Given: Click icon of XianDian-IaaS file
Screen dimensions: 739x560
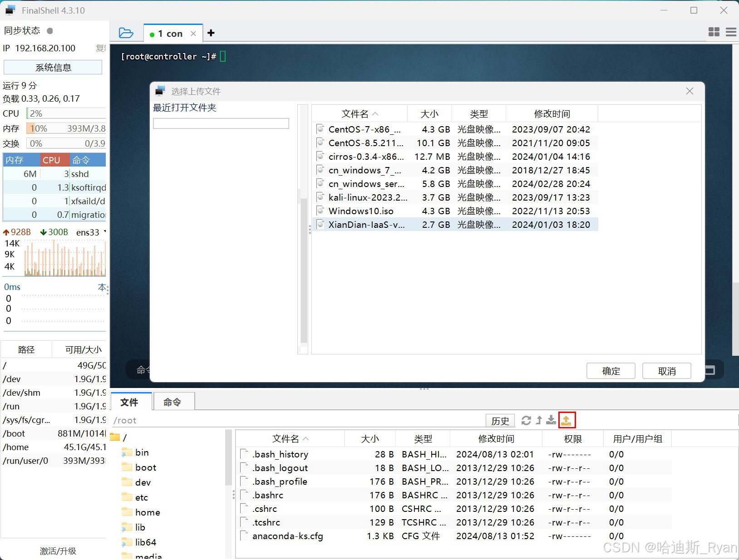Looking at the screenshot, I should [320, 224].
